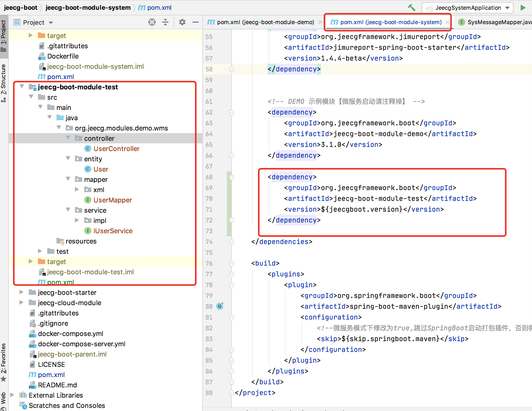Expand the jeecg-cloud-module folder

click(x=22, y=302)
